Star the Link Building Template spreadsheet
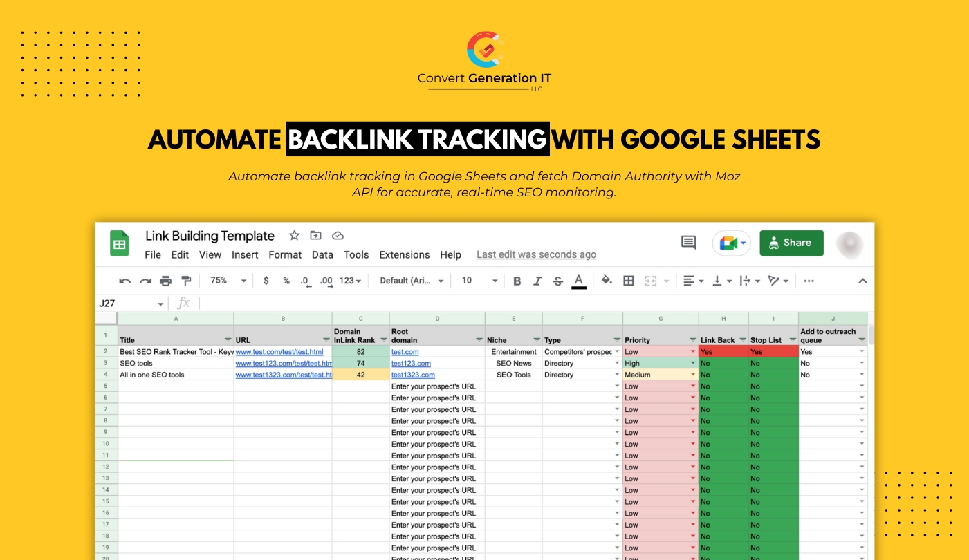 coord(293,236)
